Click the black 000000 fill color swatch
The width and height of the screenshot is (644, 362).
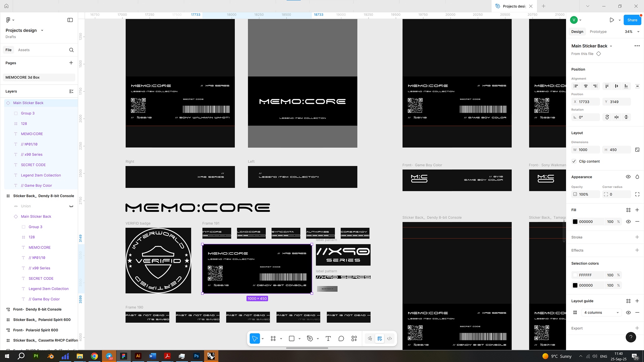point(575,222)
